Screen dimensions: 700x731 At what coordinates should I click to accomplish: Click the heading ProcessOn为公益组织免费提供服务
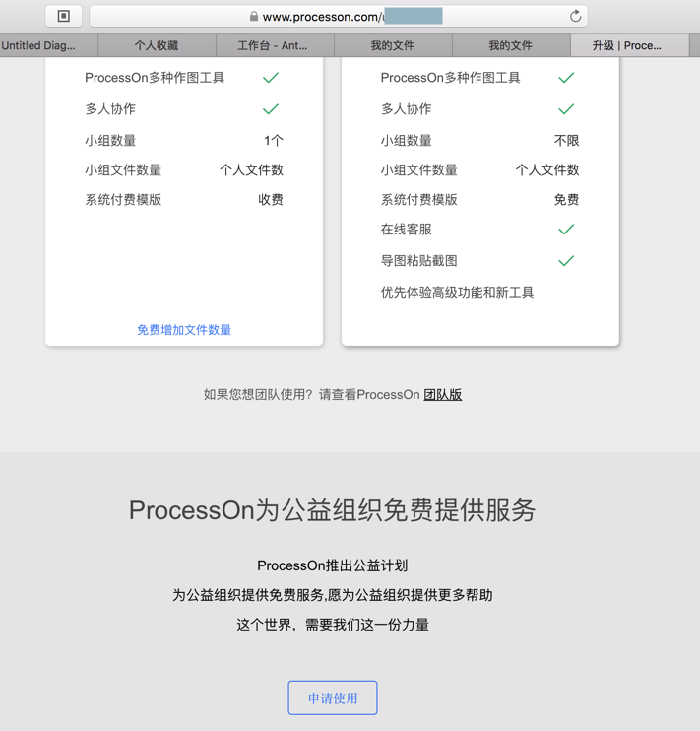tap(333, 510)
